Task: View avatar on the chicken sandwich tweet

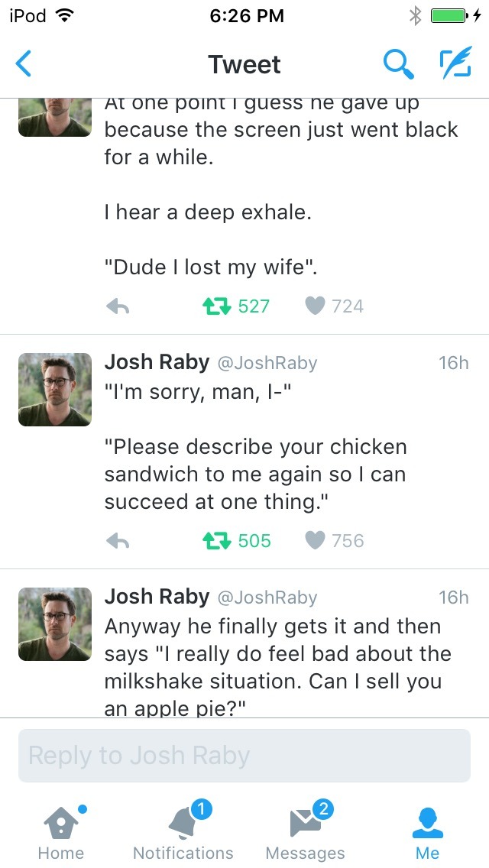Action: (x=55, y=390)
